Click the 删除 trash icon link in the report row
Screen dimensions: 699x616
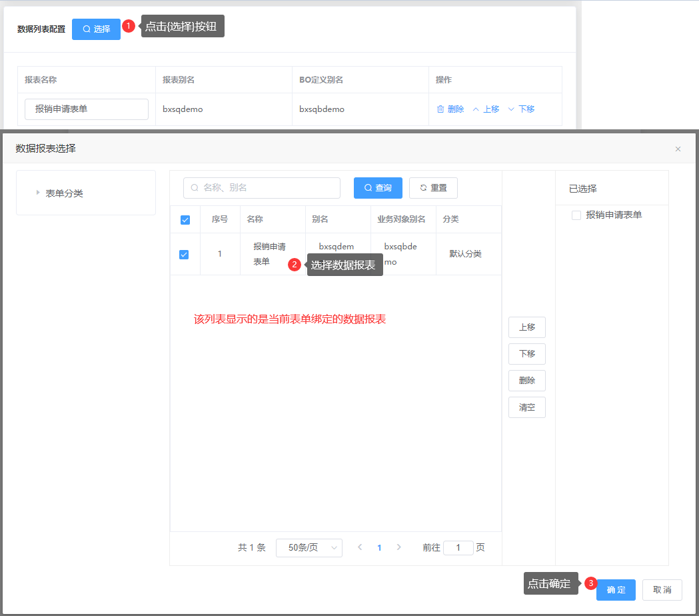(450, 109)
